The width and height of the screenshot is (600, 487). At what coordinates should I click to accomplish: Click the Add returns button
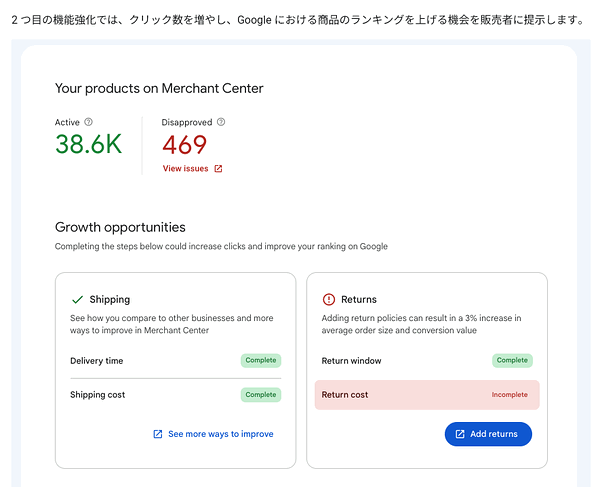(488, 434)
